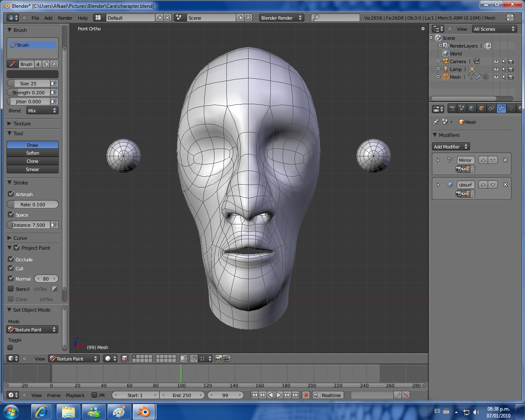Select the Soften paint tool
Viewport: 525px width, 420px height.
tap(32, 153)
